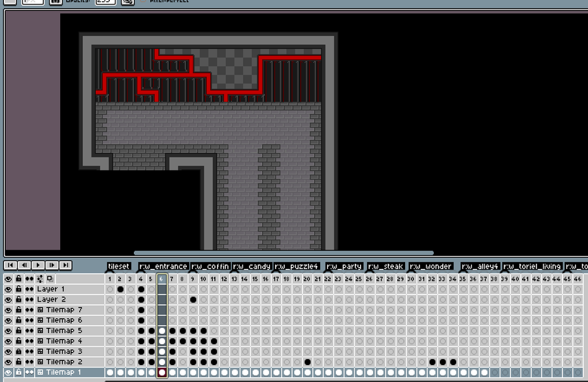Screen dimensions: 588x382
Task: Toggle lock on Tilemap 2 layer
Action: point(18,362)
